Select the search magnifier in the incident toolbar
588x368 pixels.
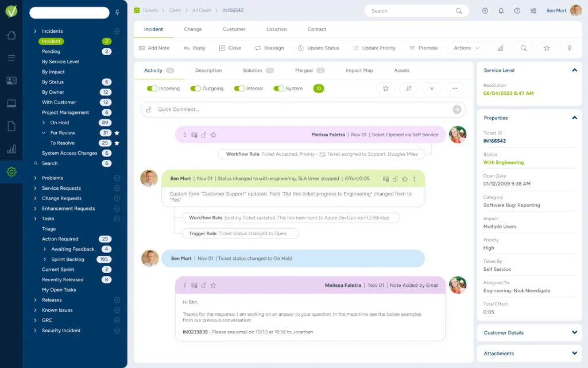coord(523,48)
